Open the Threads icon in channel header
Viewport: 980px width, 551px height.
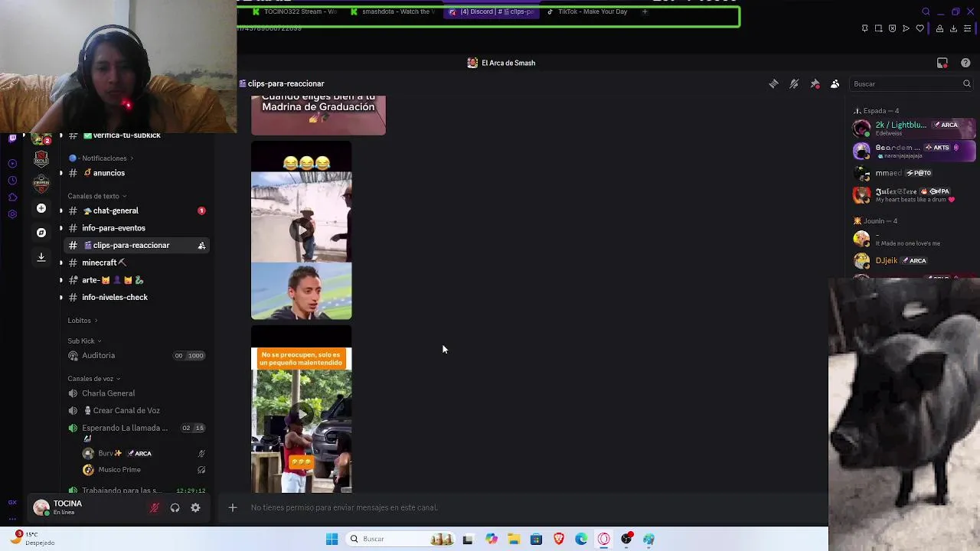[773, 83]
